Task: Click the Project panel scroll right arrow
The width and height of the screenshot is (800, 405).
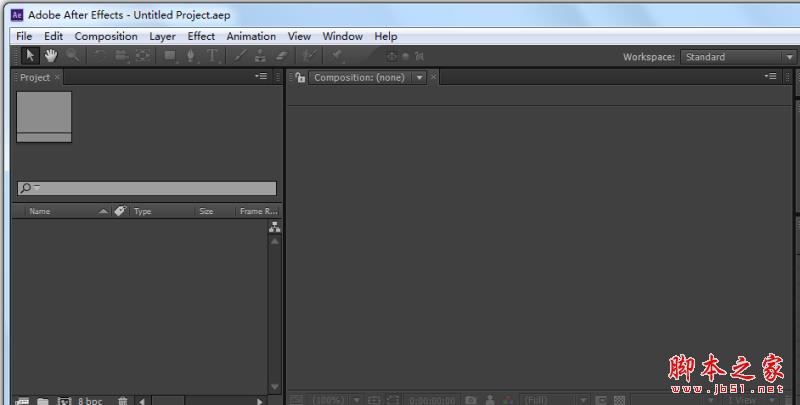Action: click(x=260, y=401)
